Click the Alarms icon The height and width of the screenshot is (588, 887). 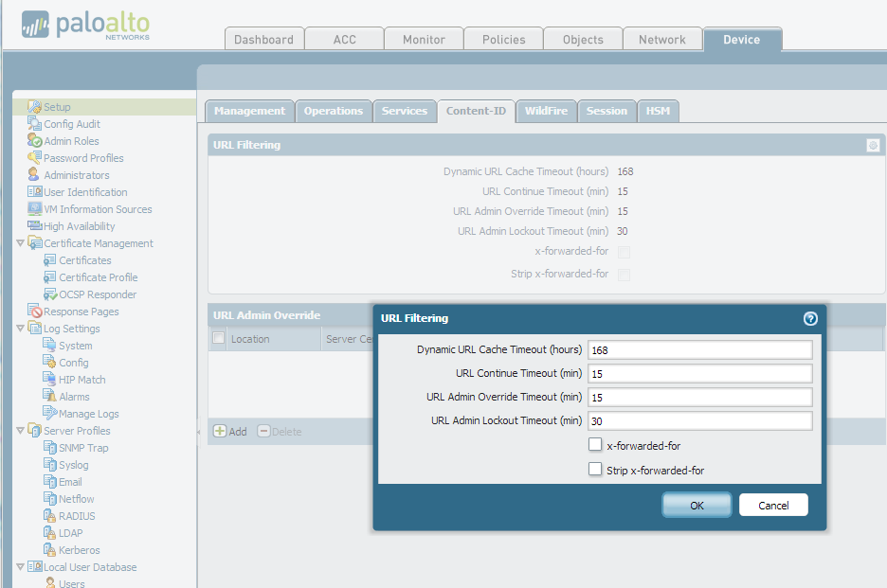coord(50,396)
